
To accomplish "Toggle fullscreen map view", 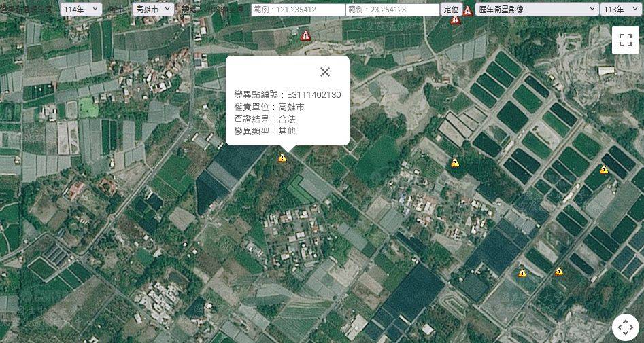I will pos(625,40).
